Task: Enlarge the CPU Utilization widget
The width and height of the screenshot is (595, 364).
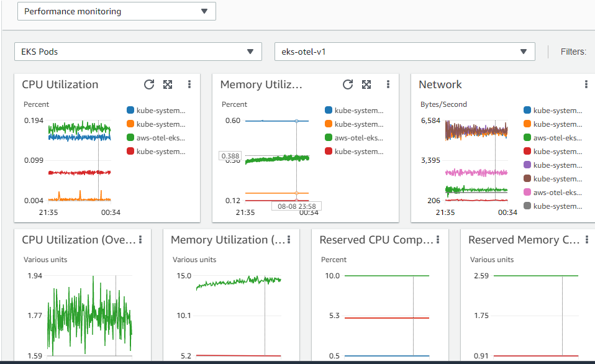Action: pos(166,84)
